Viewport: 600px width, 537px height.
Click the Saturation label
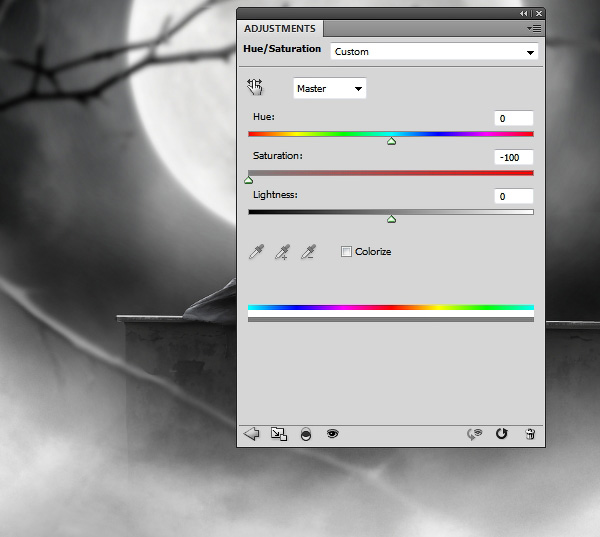277,156
